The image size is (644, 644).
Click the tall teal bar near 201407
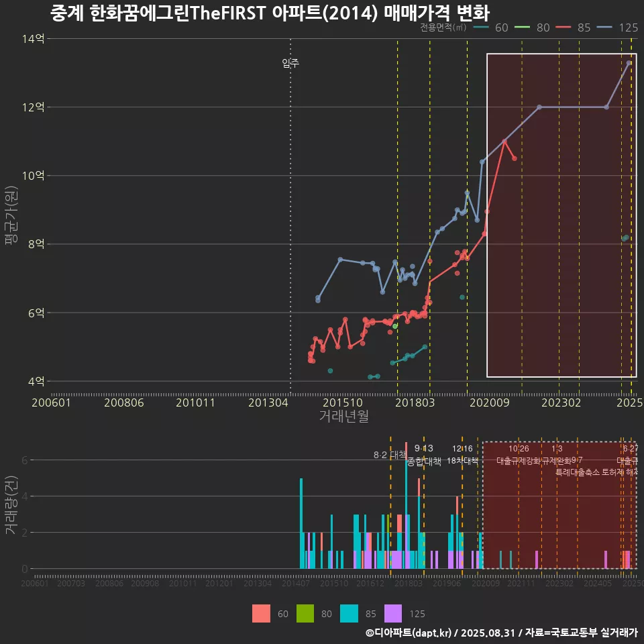(x=301, y=524)
